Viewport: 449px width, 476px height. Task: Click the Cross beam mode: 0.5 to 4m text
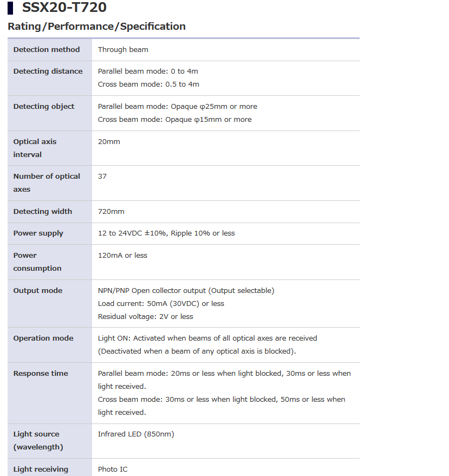click(148, 84)
